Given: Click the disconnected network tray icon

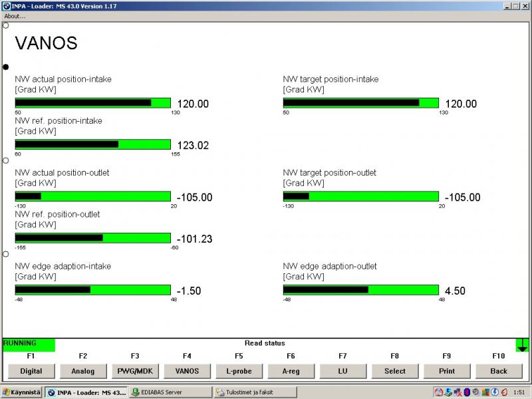Looking at the screenshot, I should (458, 392).
